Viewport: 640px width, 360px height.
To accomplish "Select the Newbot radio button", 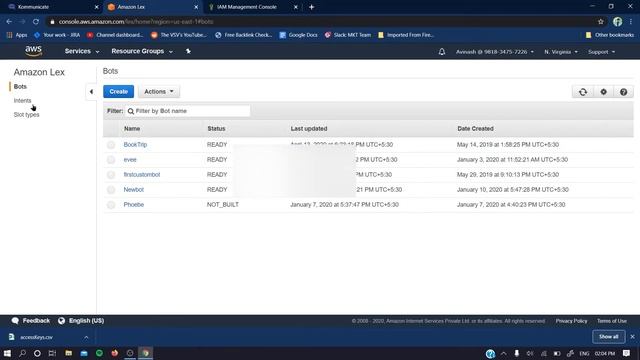I will pyautogui.click(x=111, y=190).
